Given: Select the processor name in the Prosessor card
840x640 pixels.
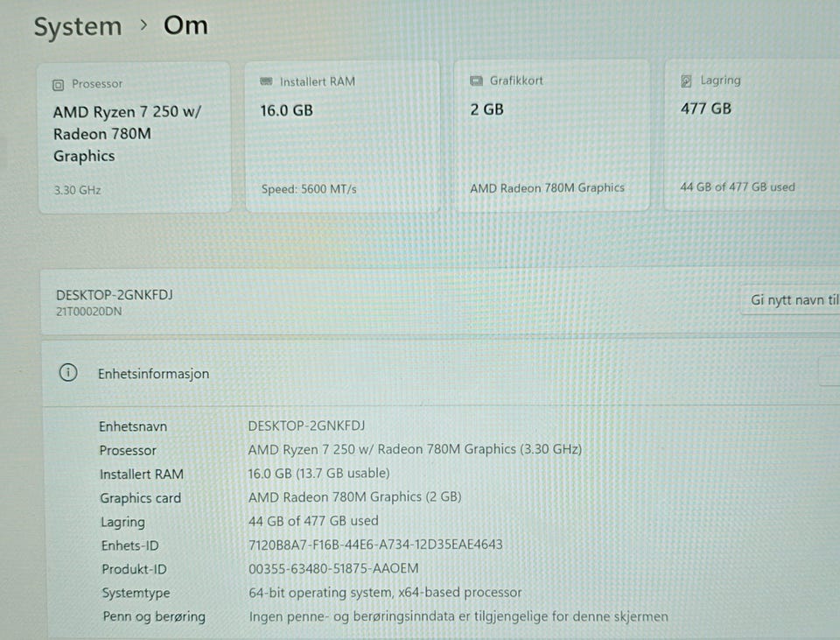Looking at the screenshot, I should tap(127, 134).
